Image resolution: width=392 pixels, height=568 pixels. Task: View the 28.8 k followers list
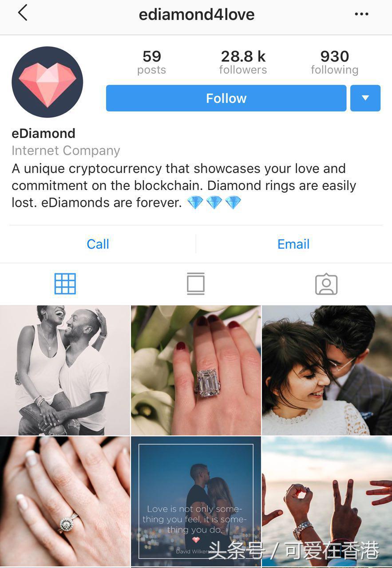243,63
